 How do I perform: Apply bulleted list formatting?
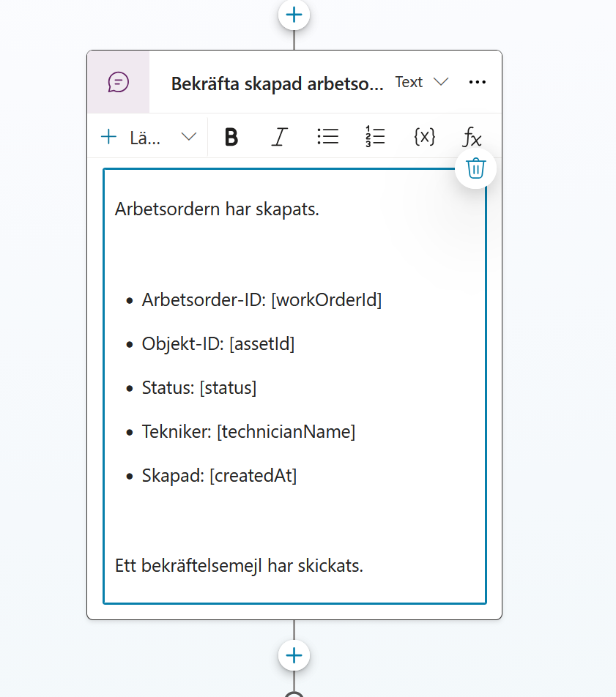[x=328, y=136]
